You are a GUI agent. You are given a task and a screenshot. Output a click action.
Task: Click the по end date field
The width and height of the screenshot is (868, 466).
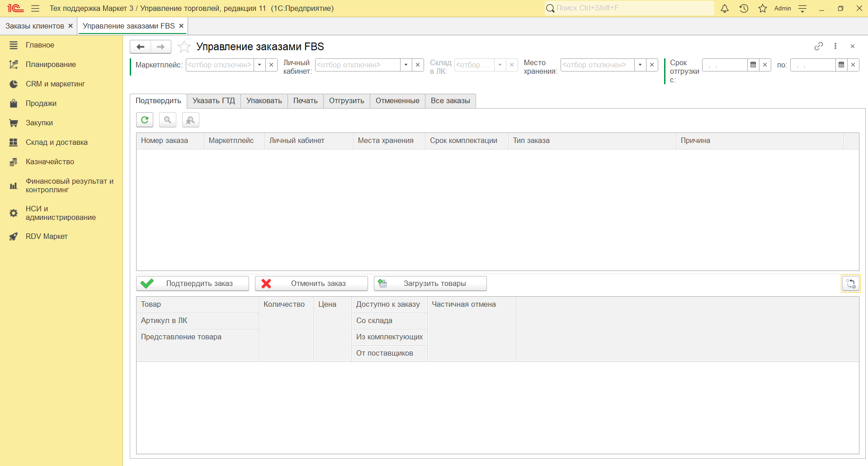pyautogui.click(x=813, y=65)
